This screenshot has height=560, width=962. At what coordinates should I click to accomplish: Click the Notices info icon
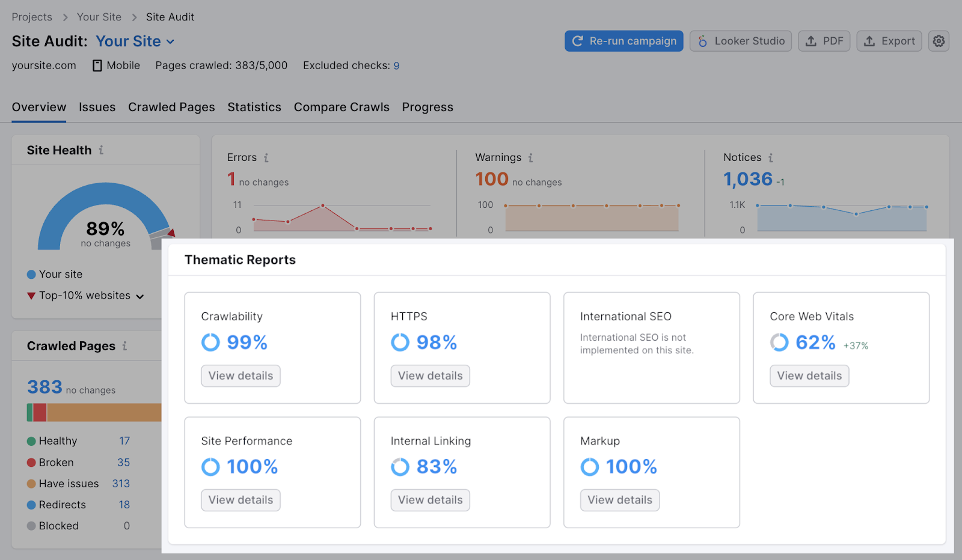(x=771, y=157)
